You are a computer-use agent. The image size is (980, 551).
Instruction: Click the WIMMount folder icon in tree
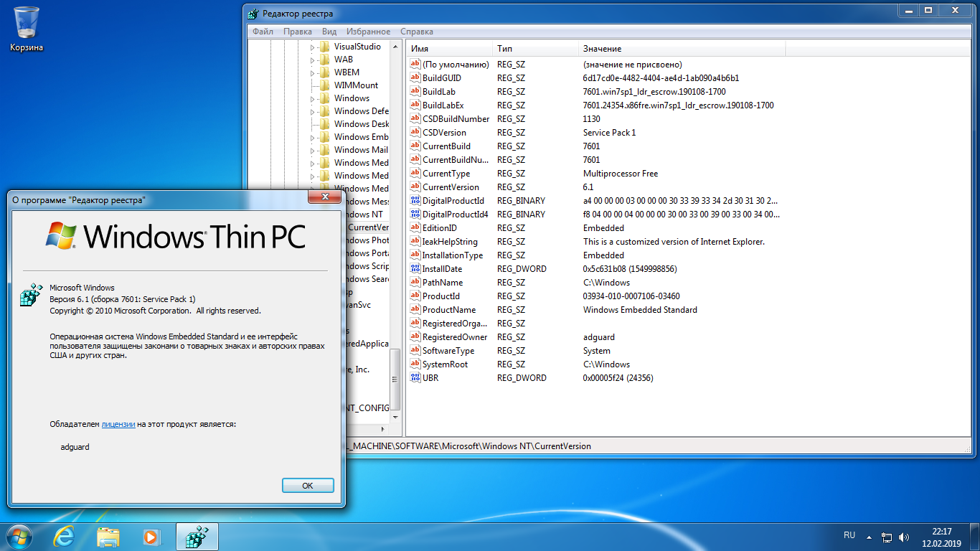(x=324, y=85)
